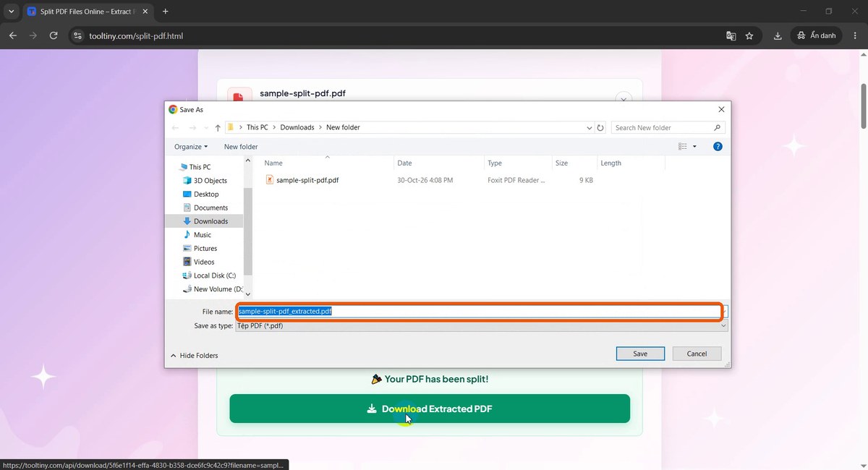Click the sample-split-pdf.pdf file in list
The image size is (868, 470).
click(x=307, y=180)
